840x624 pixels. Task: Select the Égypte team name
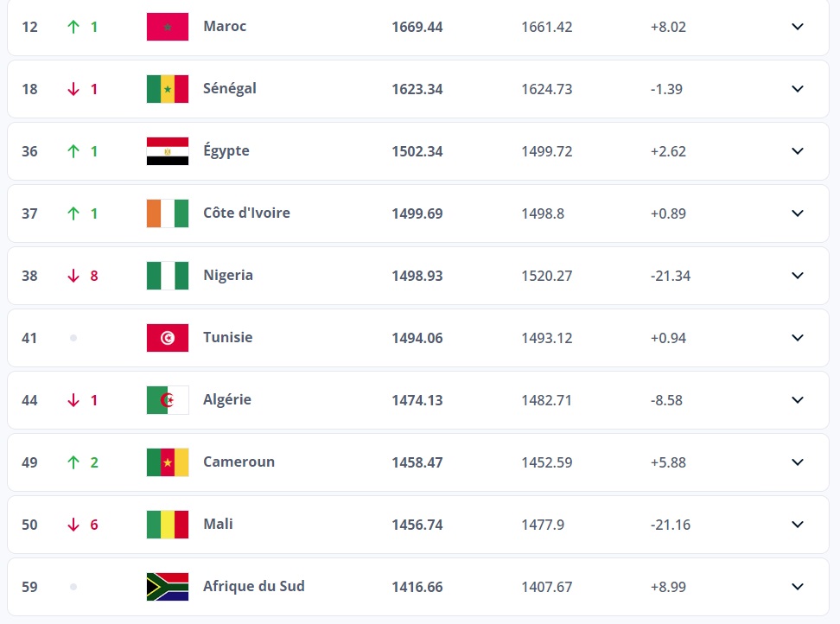226,150
